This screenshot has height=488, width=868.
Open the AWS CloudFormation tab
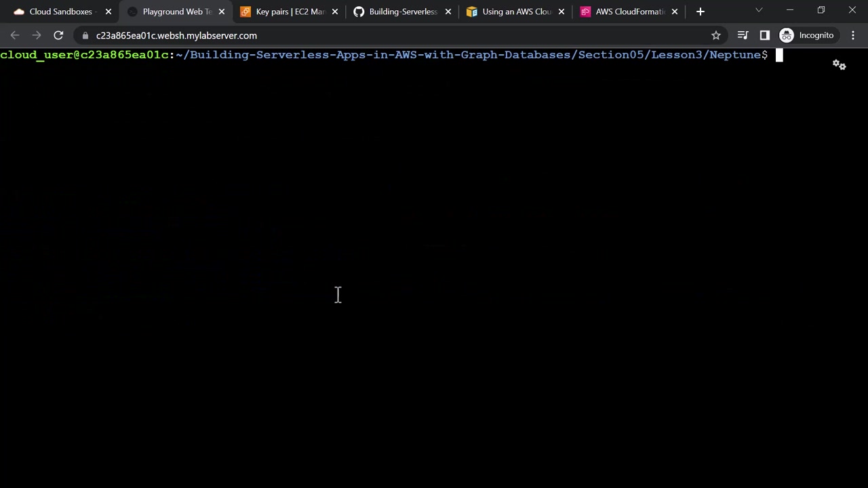(628, 12)
